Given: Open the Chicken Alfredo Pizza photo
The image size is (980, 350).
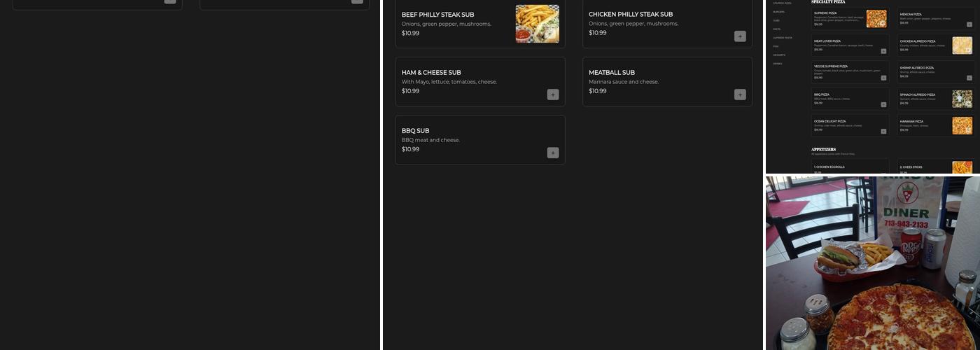Looking at the screenshot, I should click(962, 45).
